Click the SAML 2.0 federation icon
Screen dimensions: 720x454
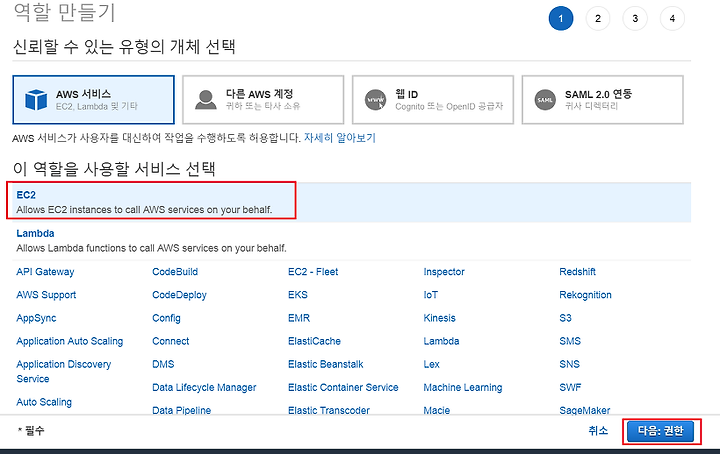[x=545, y=100]
